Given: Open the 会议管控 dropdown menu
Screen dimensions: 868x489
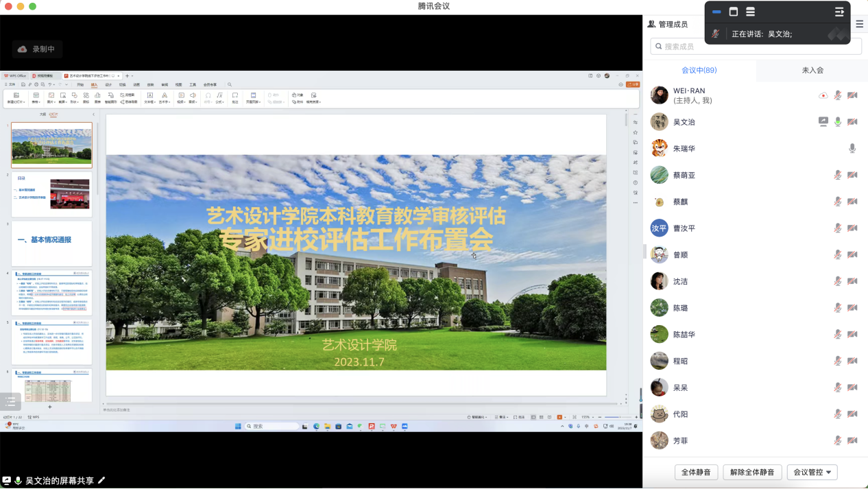Looking at the screenshot, I should (812, 472).
